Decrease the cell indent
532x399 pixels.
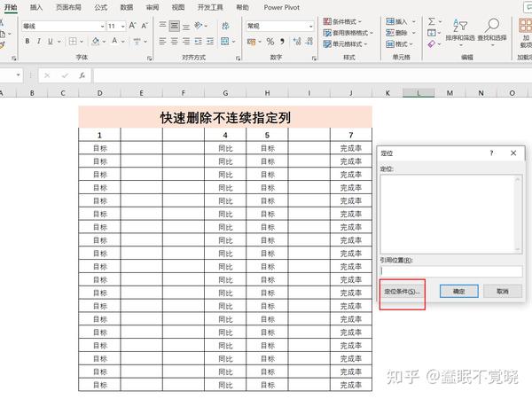click(x=198, y=42)
